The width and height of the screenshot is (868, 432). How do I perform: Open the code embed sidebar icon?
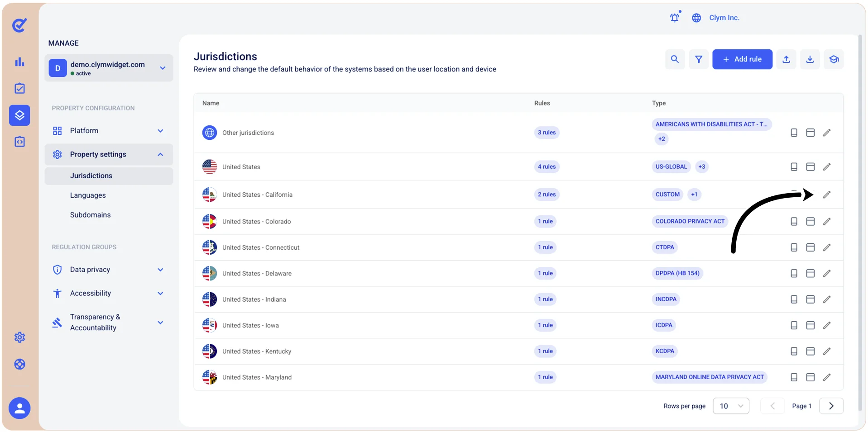click(x=19, y=142)
